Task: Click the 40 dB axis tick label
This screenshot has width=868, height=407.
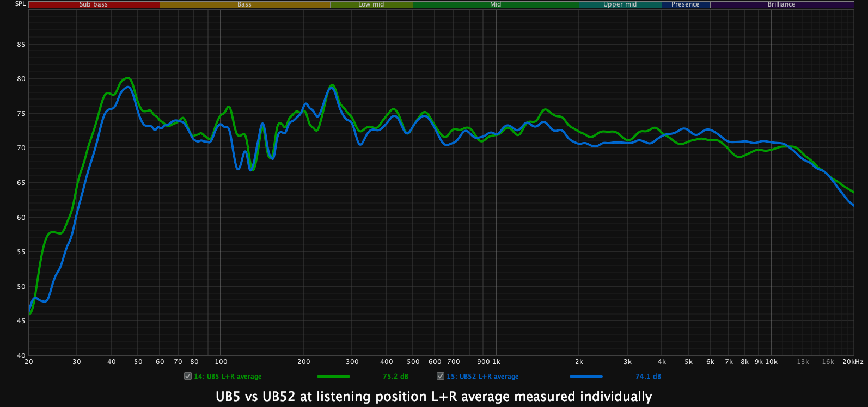Action: tap(21, 355)
